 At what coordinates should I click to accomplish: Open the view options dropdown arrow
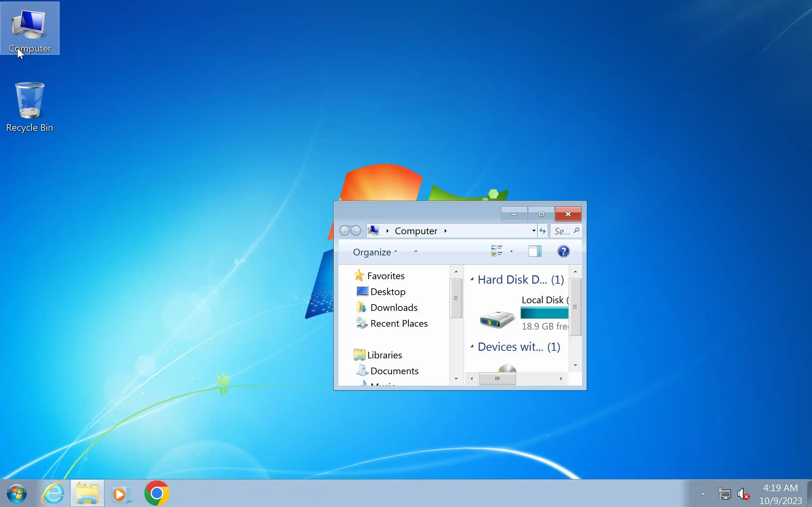511,251
